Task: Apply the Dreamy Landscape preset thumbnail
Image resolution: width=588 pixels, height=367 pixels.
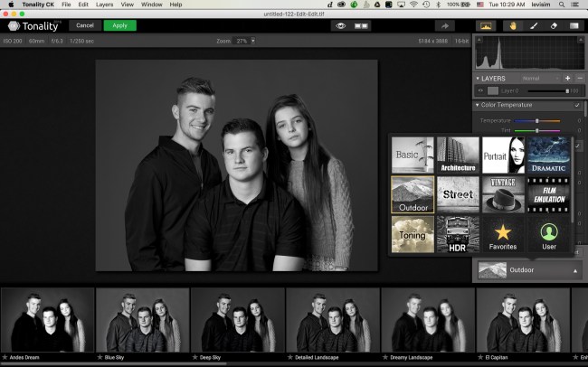Action: pyautogui.click(x=428, y=320)
